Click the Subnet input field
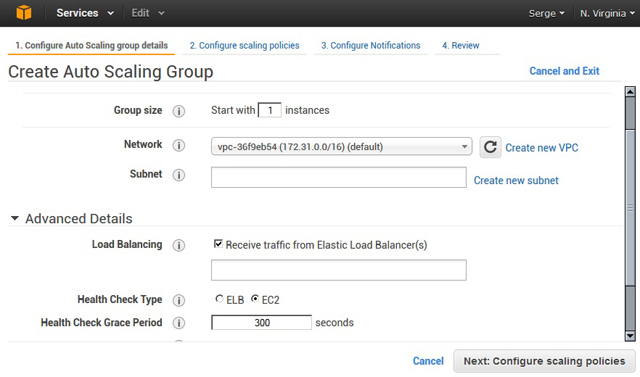This screenshot has width=640, height=377. click(x=339, y=177)
